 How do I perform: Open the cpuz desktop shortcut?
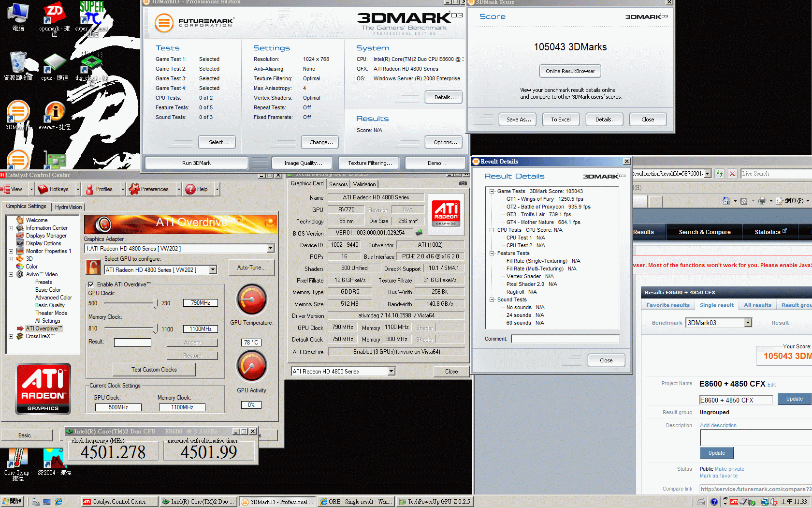(x=55, y=66)
